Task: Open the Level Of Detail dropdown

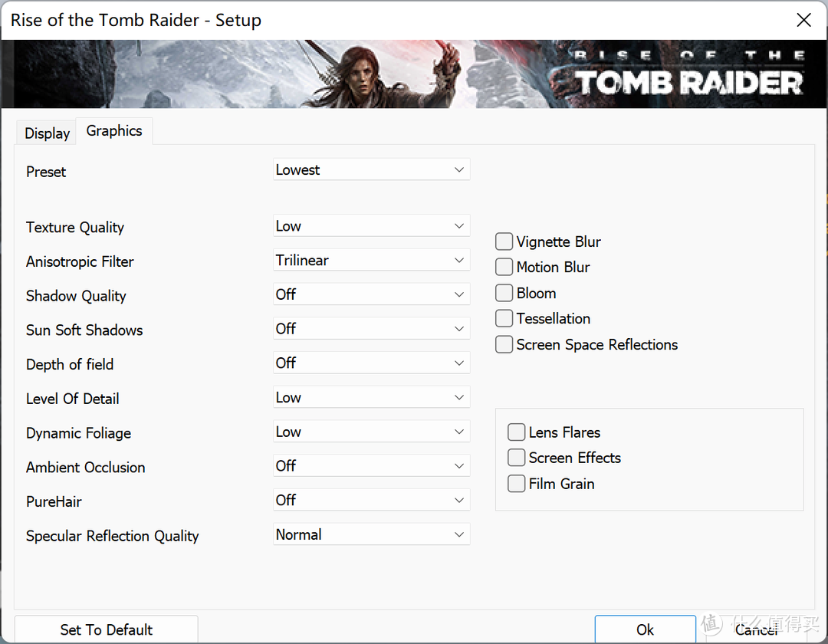Action: (x=371, y=397)
